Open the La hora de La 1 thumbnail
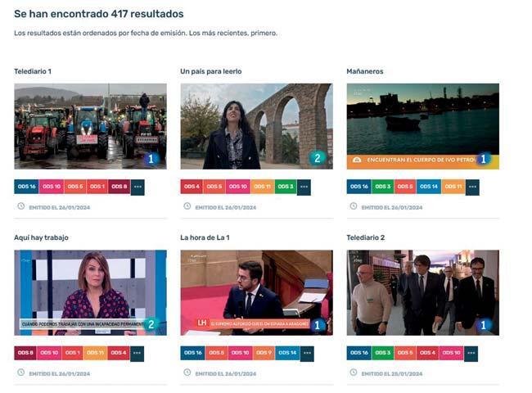 [256, 292]
